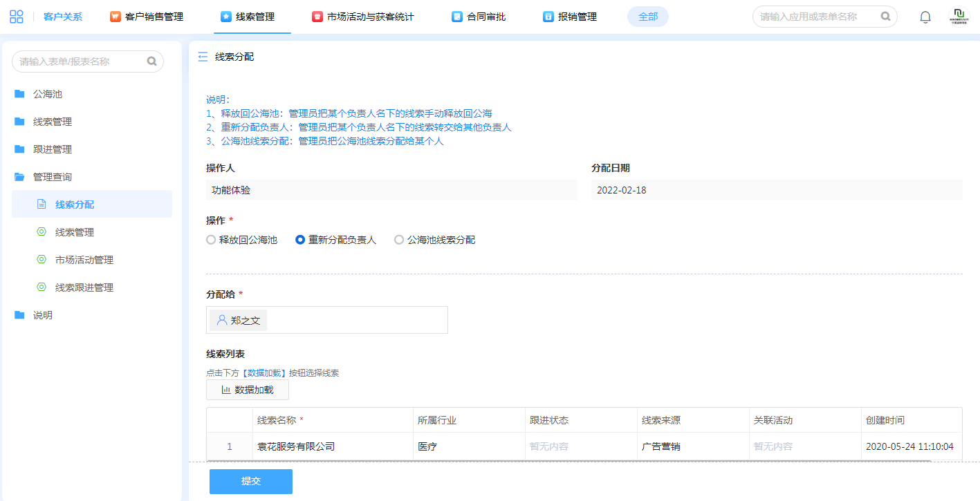Image resolution: width=980 pixels, height=501 pixels.
Task: Open the 报销管理 tab
Action: click(577, 17)
